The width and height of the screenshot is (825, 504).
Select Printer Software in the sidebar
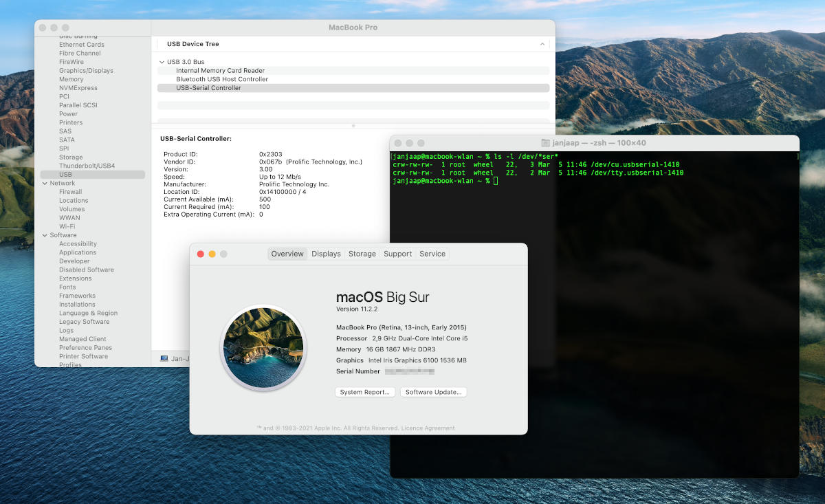point(83,356)
